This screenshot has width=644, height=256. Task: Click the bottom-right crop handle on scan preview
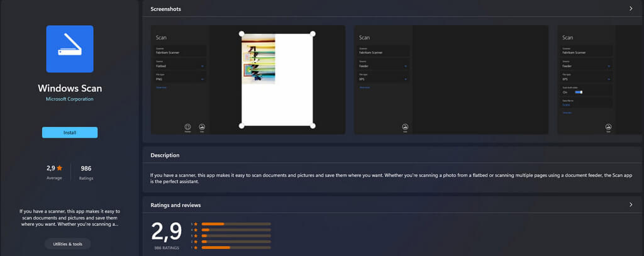pos(313,126)
